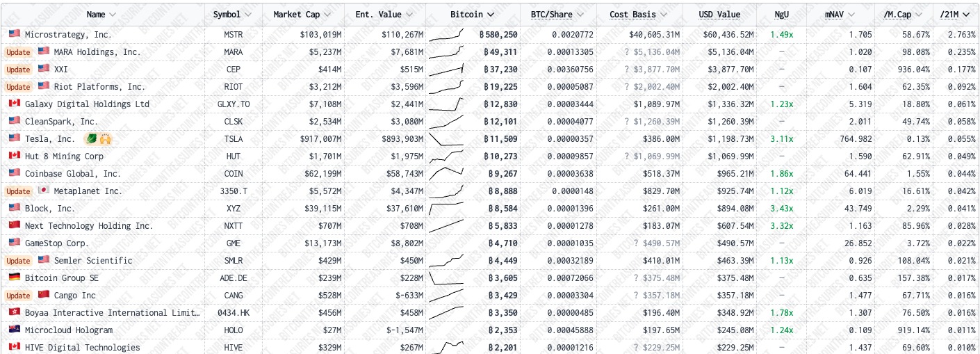Click the question mark beside MARA's cost basis
980x354 pixels.
(626, 51)
